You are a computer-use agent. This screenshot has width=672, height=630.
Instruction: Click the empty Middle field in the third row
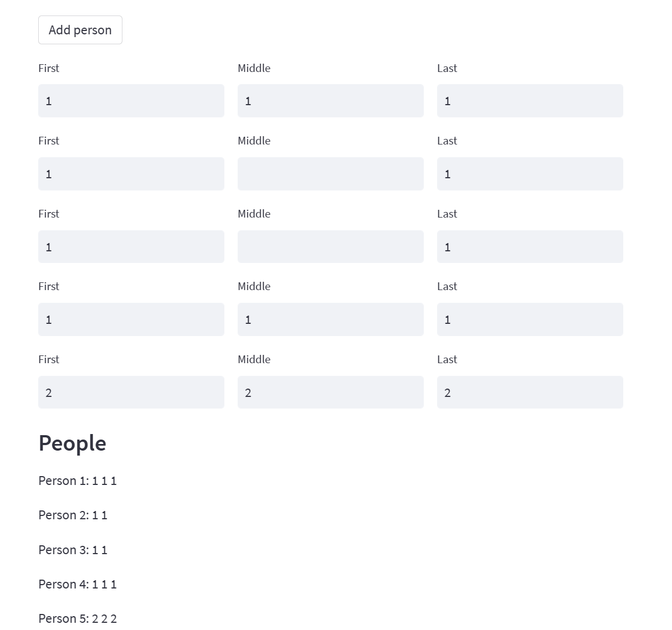(x=331, y=247)
